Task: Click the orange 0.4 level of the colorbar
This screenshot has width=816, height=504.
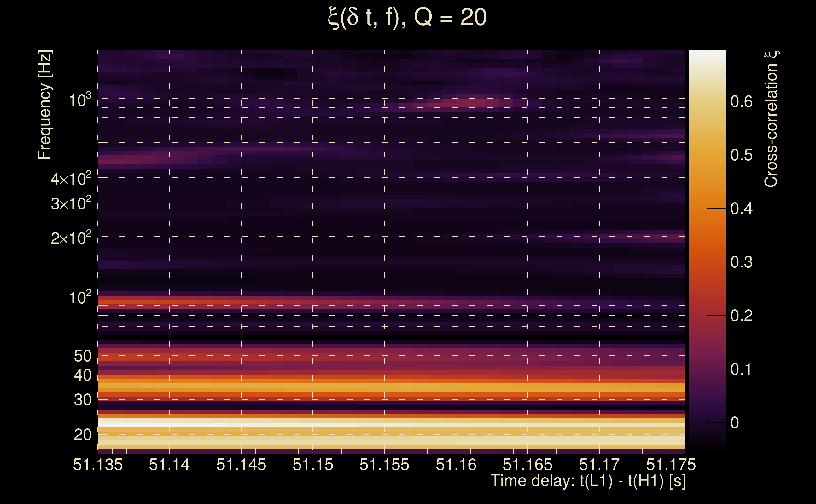Action: pos(707,208)
